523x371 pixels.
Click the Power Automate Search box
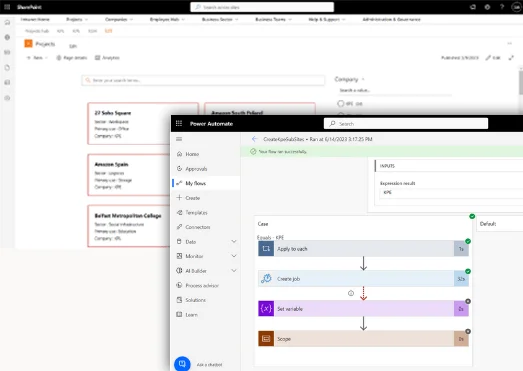[406, 123]
